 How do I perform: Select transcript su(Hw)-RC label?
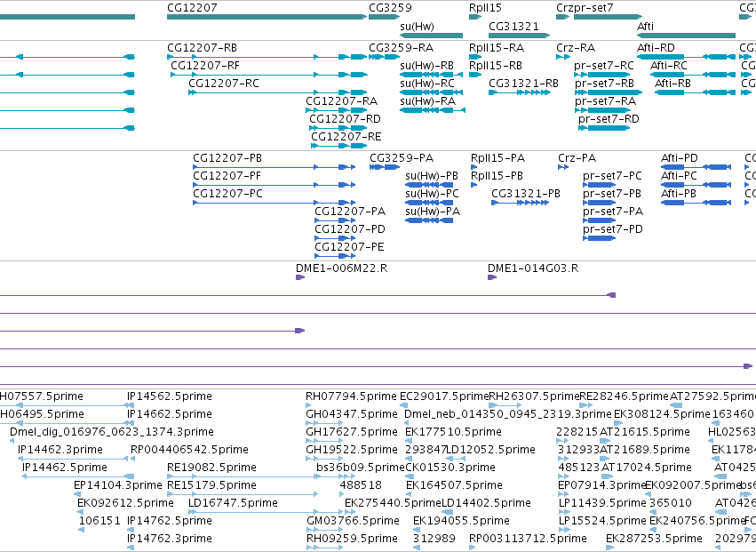(x=427, y=84)
